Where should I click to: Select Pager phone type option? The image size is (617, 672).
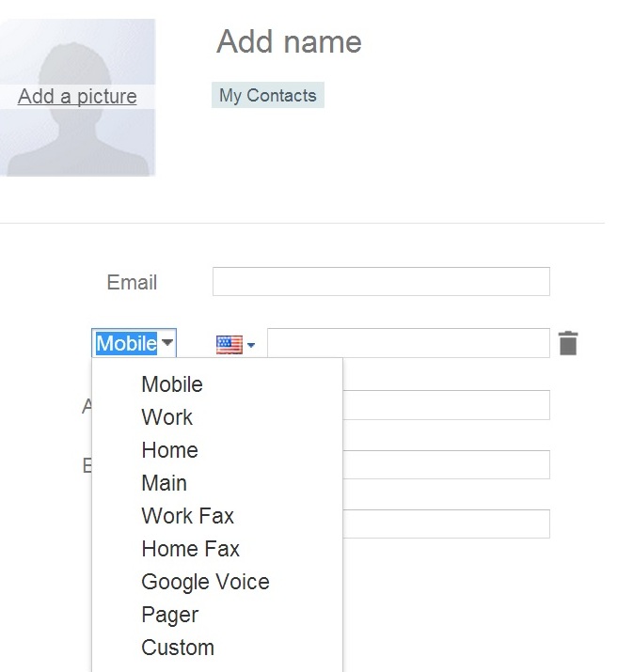[x=169, y=615]
